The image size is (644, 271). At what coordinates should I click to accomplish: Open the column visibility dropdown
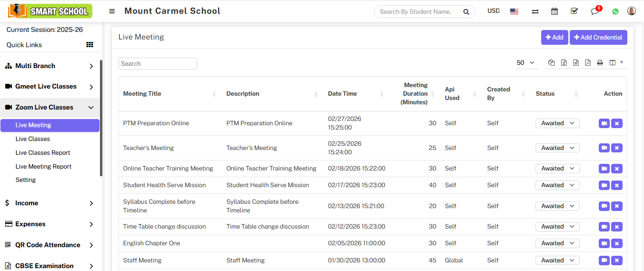click(x=616, y=63)
